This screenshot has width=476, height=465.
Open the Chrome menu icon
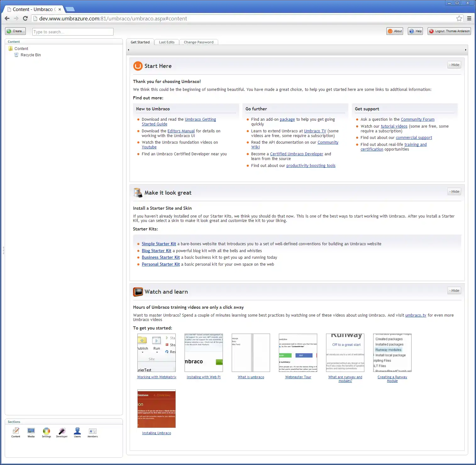[x=469, y=19]
